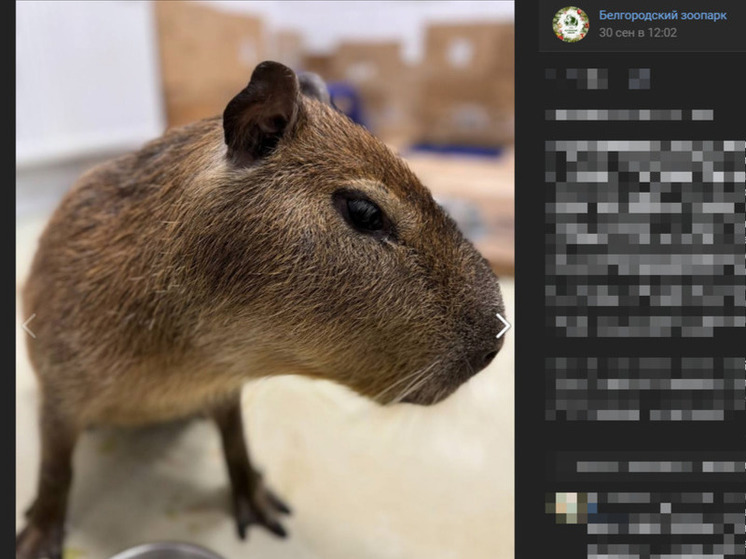Viewport: 746px width, 559px height.
Task: Open the Белгородский зоопарк round avatar
Action: 570,24
